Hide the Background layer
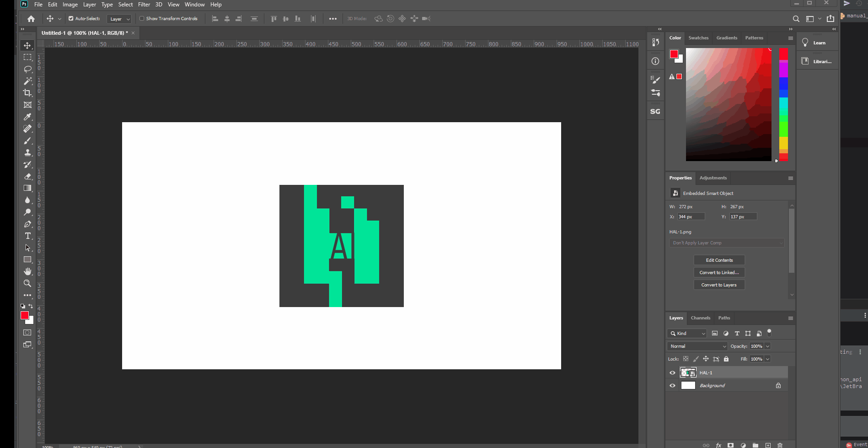This screenshot has height=448, width=868. pos(672,385)
